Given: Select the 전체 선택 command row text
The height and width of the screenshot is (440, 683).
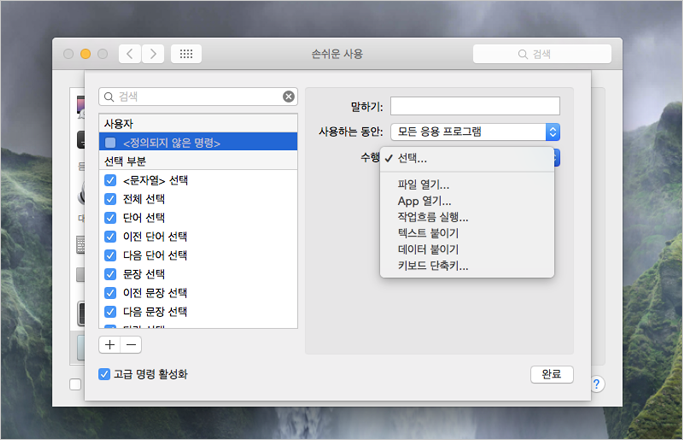Looking at the screenshot, I should [x=144, y=199].
